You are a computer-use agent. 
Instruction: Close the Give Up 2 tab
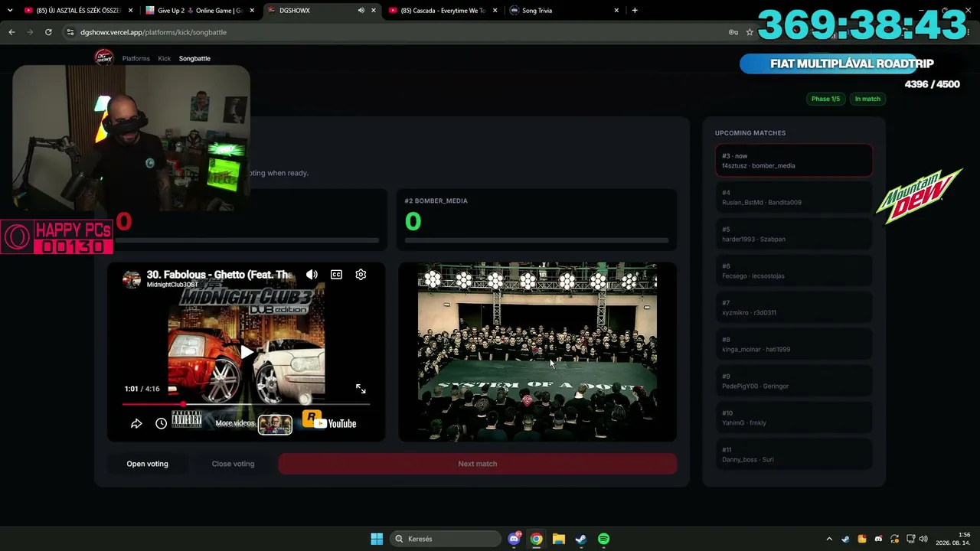(252, 11)
